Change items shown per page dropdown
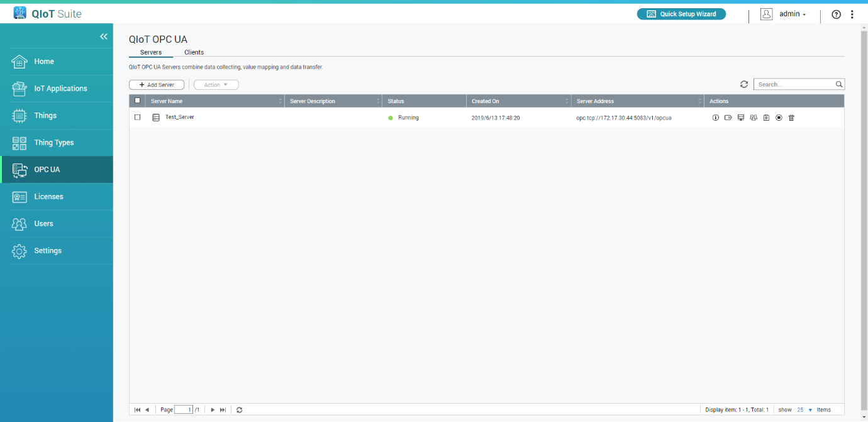Image resolution: width=868 pixels, height=422 pixels. pos(804,410)
